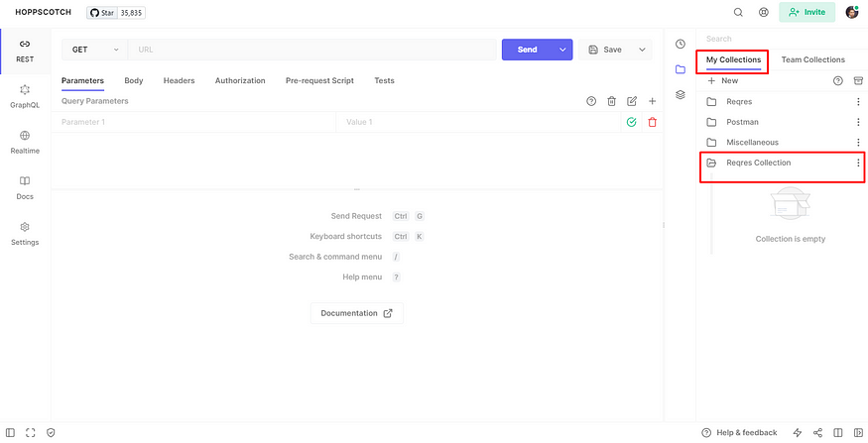Viewport: 868px width, 443px height.
Task: Switch to the Tests tab
Action: [x=384, y=80]
